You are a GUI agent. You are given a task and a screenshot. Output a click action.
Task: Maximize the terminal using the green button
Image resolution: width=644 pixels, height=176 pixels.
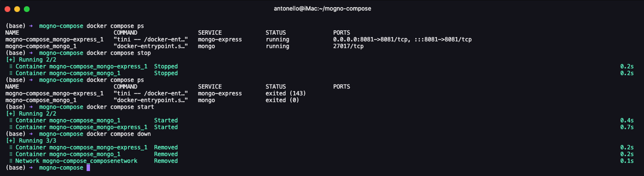point(26,9)
